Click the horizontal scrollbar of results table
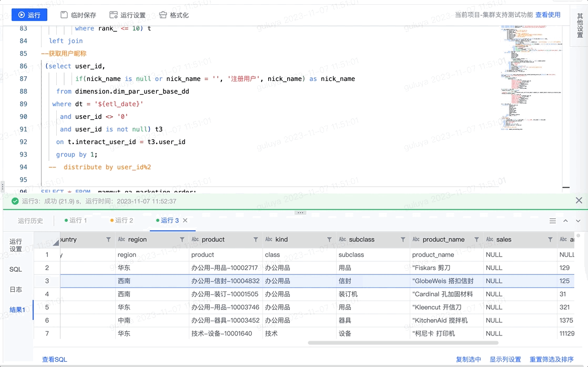Image resolution: width=588 pixels, height=367 pixels. pyautogui.click(x=403, y=343)
